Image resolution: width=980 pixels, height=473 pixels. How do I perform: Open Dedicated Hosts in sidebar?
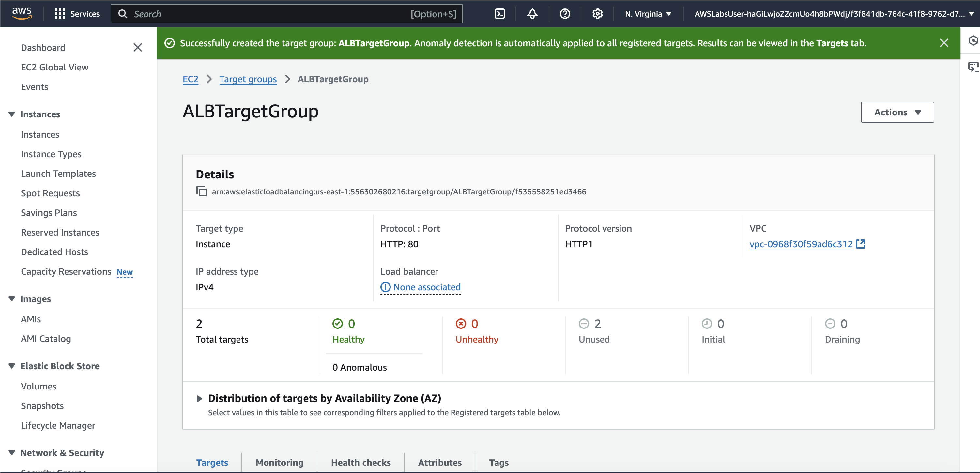54,252
